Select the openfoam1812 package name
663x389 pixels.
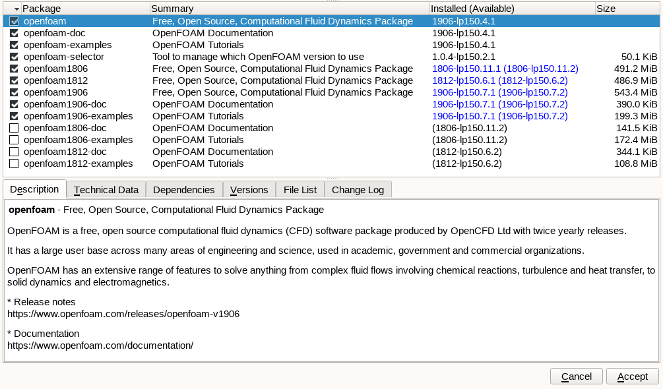[x=56, y=80]
